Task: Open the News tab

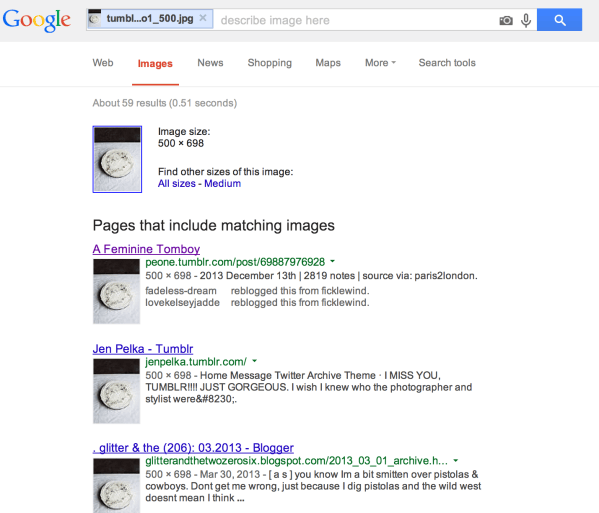Action: [x=210, y=63]
